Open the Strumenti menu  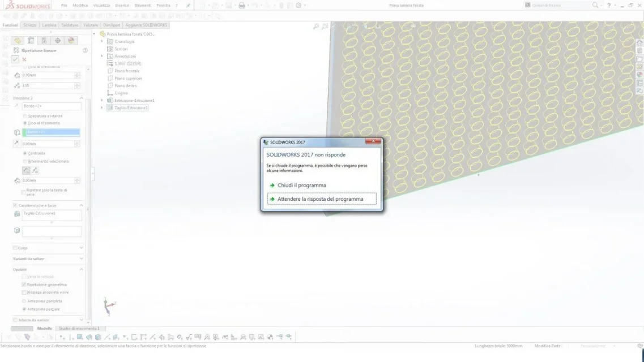(143, 5)
